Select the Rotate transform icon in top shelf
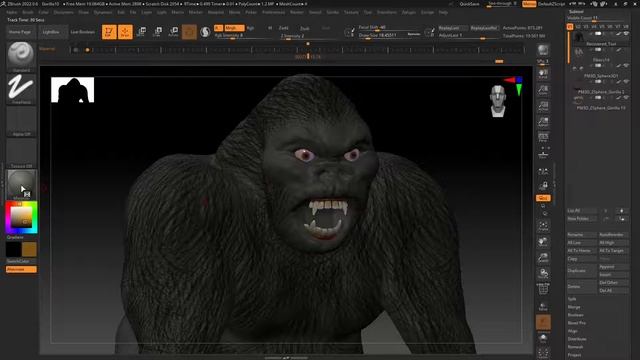 (173, 32)
